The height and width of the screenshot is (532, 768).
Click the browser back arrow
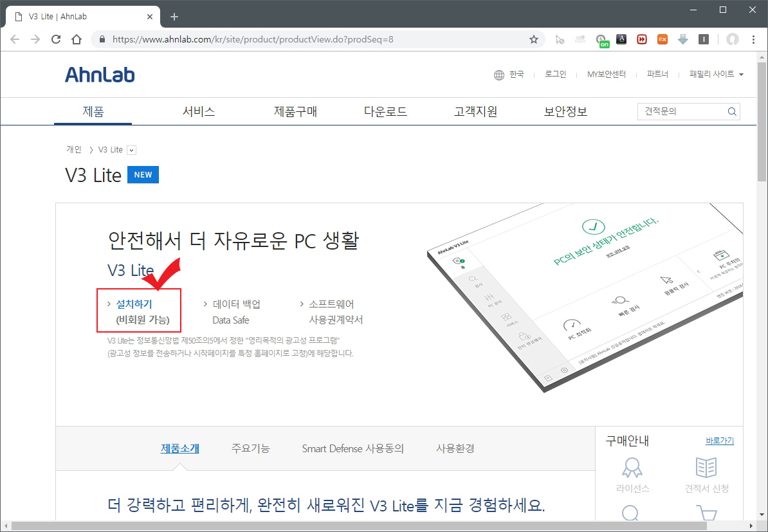(x=15, y=39)
